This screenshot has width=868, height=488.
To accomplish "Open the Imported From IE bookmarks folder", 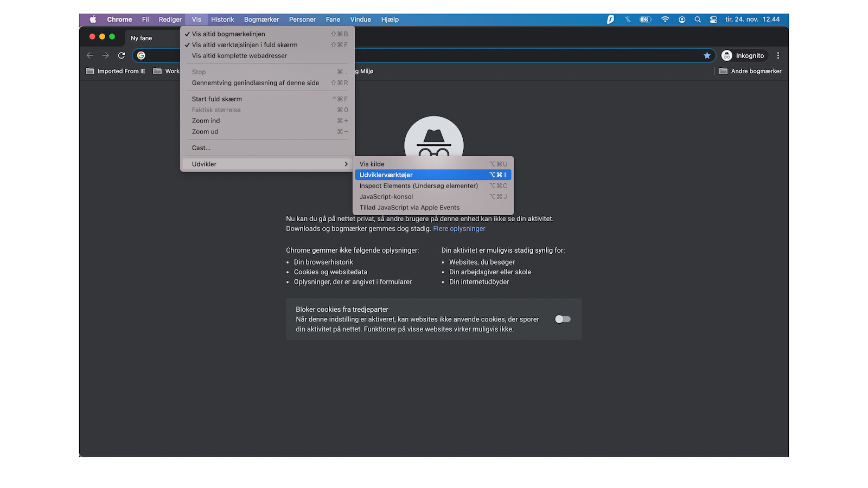I will (115, 71).
